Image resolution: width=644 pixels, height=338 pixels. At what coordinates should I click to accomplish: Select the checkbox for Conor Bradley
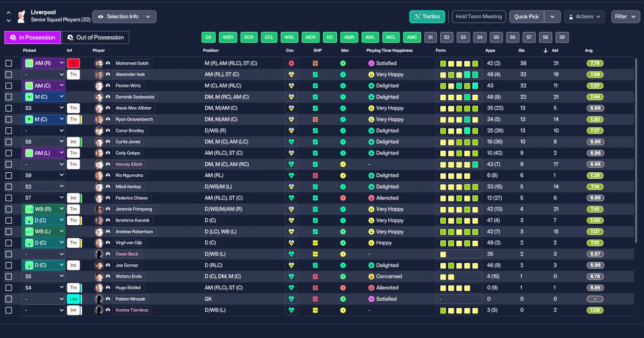click(9, 130)
